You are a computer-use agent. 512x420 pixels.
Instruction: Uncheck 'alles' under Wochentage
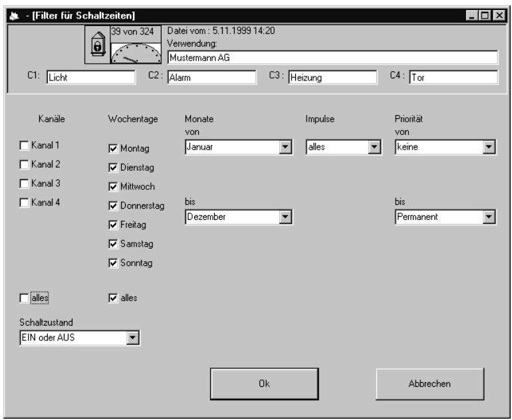[112, 298]
